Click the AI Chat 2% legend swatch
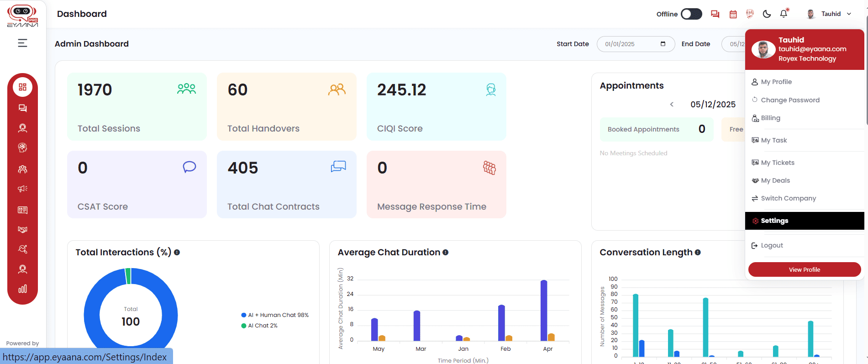Screen dimensions: 868x364 click(x=244, y=326)
